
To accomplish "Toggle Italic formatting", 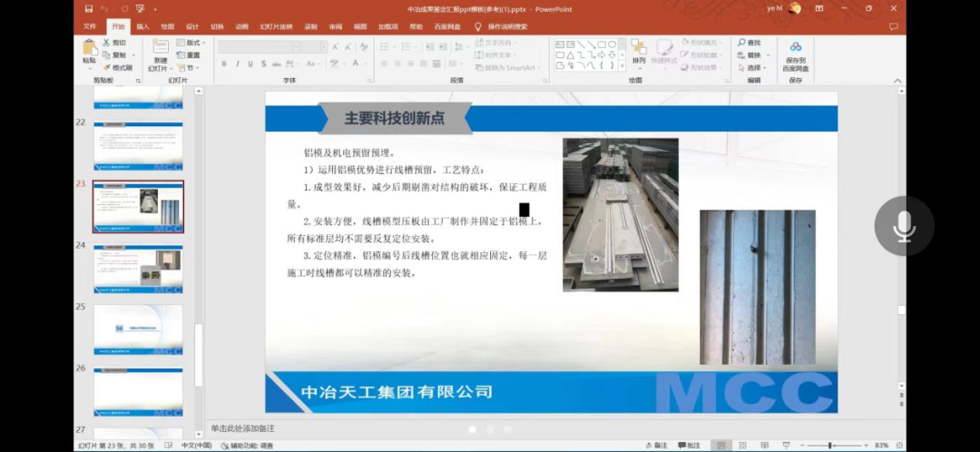I will tap(238, 64).
